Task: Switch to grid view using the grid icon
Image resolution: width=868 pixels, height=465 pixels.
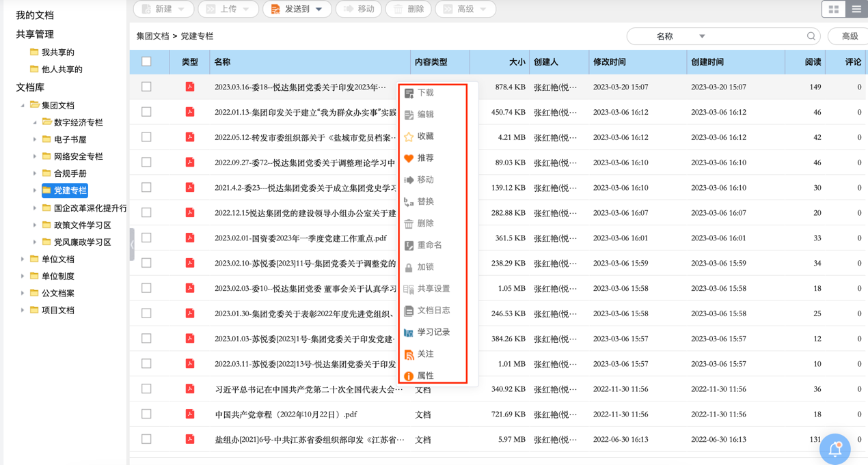Action: tap(832, 10)
